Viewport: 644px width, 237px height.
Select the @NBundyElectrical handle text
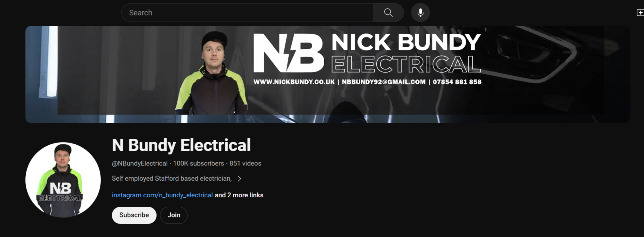(140, 163)
